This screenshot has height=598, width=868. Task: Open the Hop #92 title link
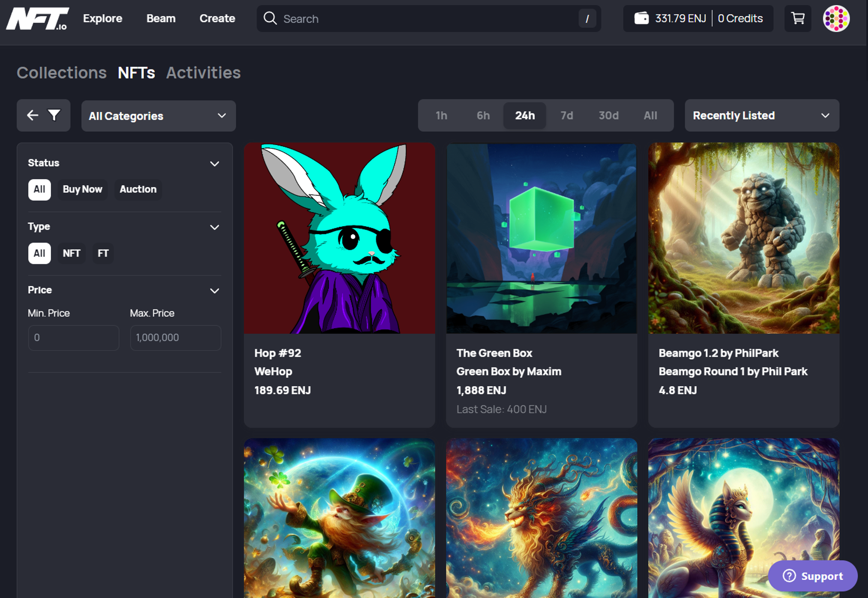(x=278, y=353)
